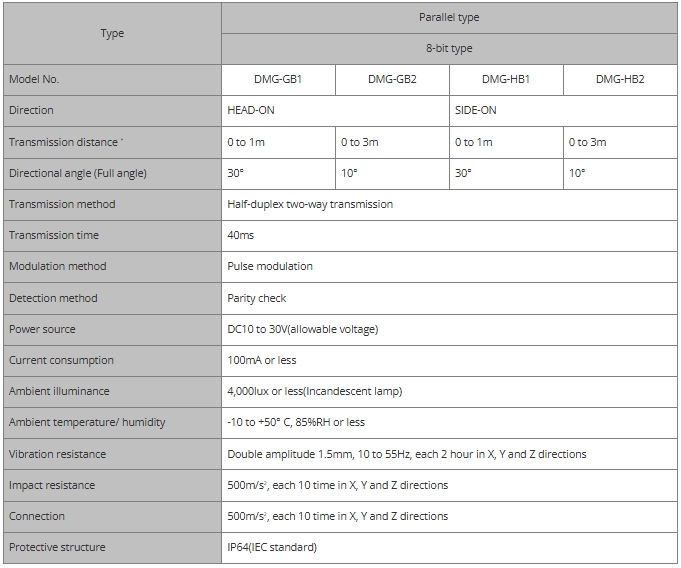The height and width of the screenshot is (568, 681).
Task: Click the DMG-HB1 model cell
Action: [x=506, y=79]
